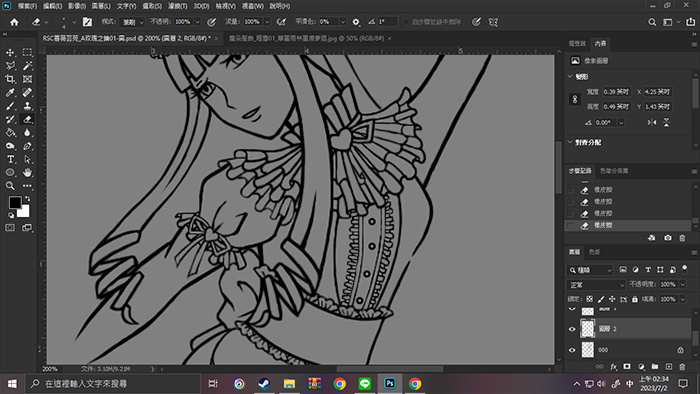Click foreground black color swatch

click(x=15, y=202)
